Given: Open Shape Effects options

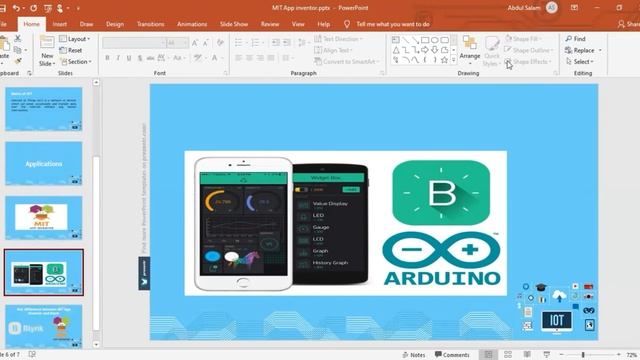Looking at the screenshot, I should pos(528,62).
